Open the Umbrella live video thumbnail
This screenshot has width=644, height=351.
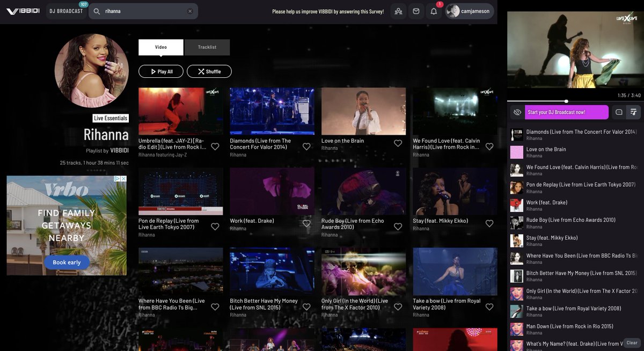point(181,111)
